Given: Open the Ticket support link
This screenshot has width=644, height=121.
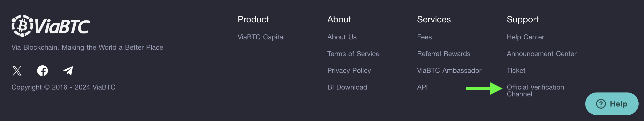Looking at the screenshot, I should [x=516, y=71].
